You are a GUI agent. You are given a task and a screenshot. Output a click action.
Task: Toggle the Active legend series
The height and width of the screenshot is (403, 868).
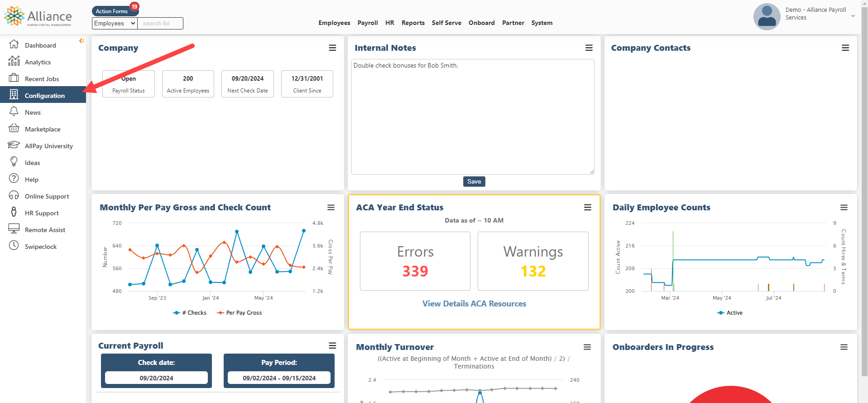click(730, 313)
